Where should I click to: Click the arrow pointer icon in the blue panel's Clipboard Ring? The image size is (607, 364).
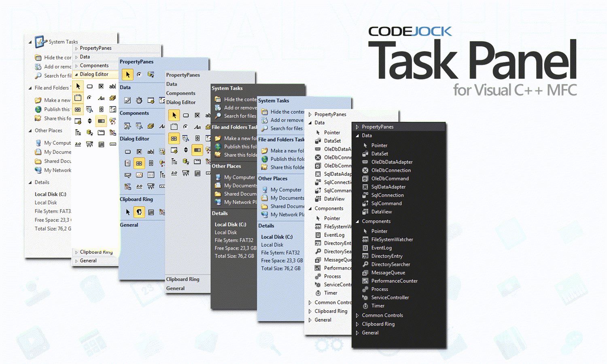point(128,212)
